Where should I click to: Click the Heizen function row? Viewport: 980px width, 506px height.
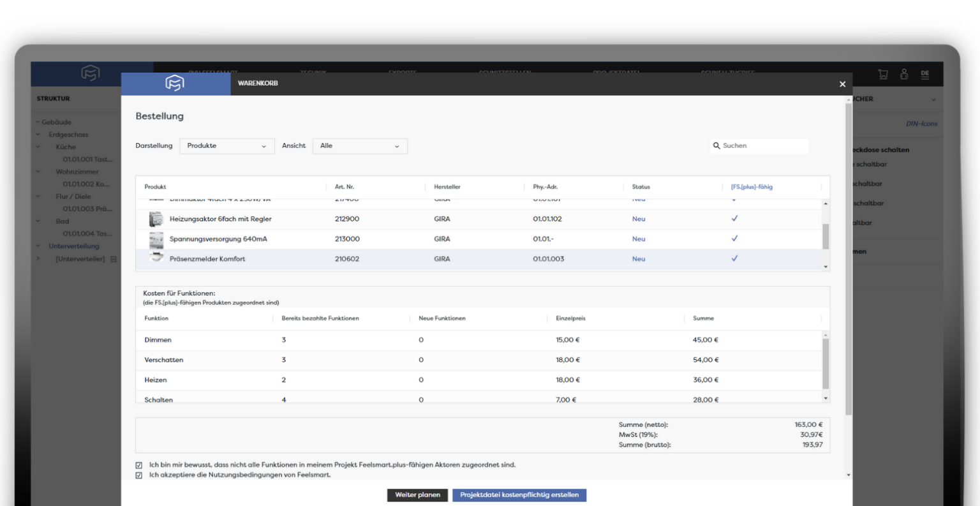[x=479, y=380]
